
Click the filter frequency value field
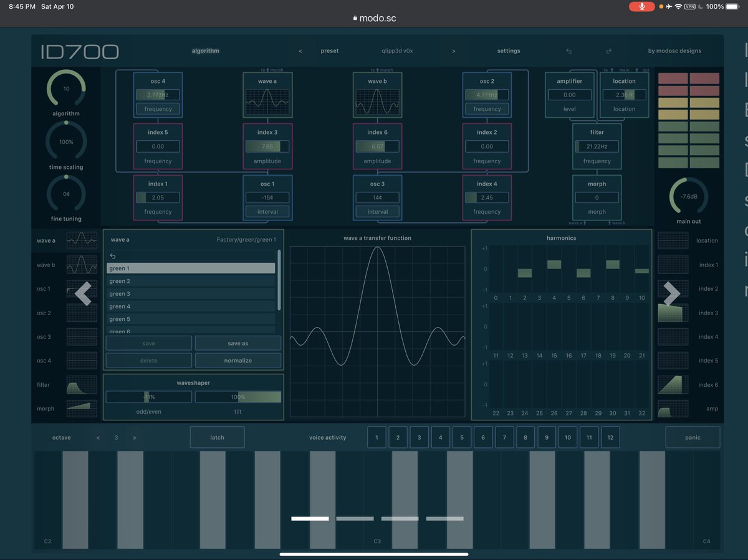(x=597, y=146)
